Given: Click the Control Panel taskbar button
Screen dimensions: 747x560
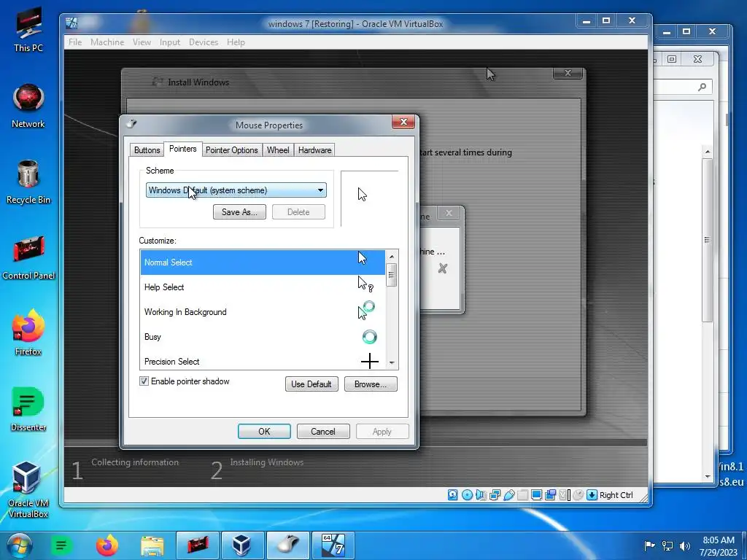Looking at the screenshot, I should [x=198, y=545].
